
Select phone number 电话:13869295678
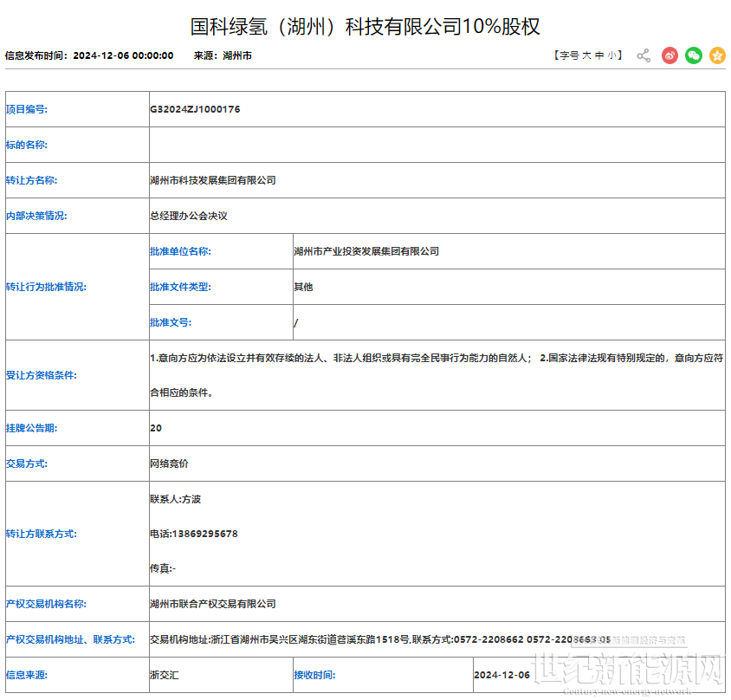coord(194,534)
